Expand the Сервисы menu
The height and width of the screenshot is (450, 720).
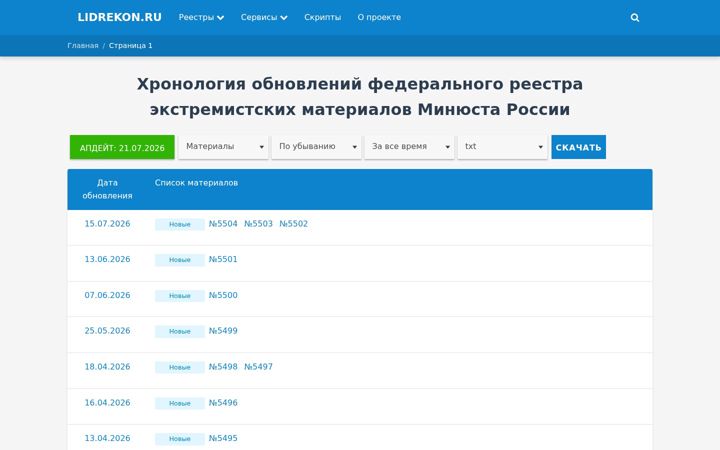(x=264, y=17)
